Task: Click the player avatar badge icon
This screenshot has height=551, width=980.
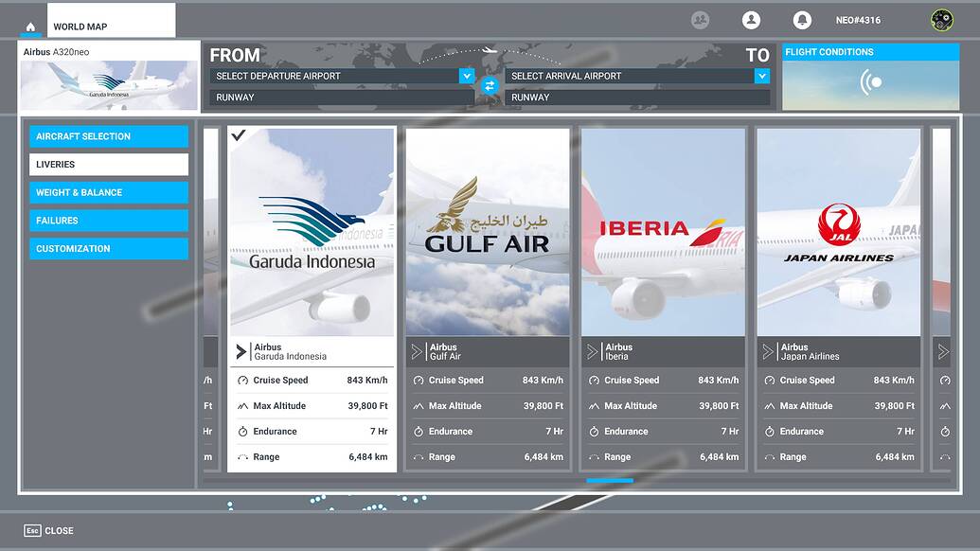Action: [x=941, y=20]
